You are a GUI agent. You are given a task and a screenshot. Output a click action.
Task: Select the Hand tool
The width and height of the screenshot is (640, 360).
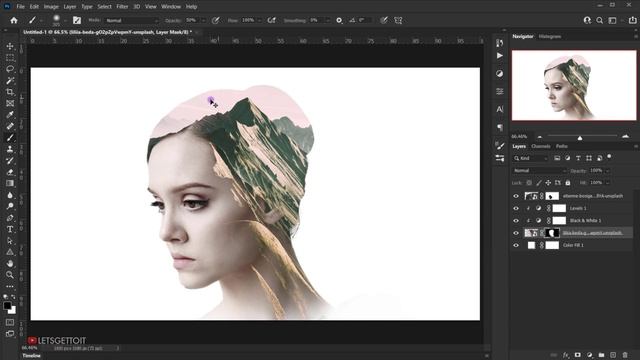[x=10, y=263]
